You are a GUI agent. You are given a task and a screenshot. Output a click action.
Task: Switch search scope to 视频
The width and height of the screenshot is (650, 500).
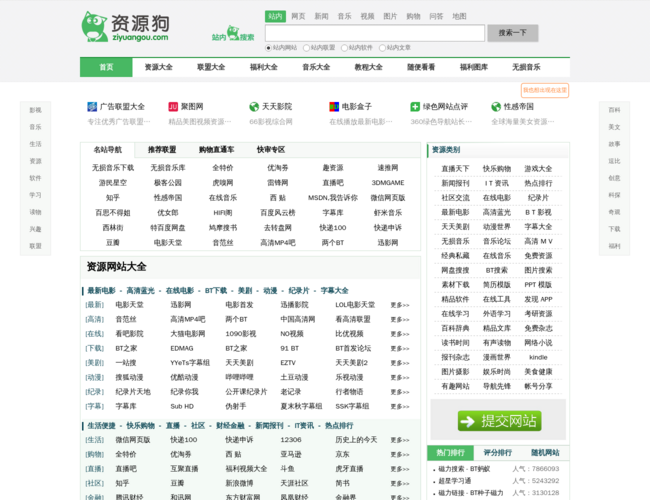click(x=367, y=16)
